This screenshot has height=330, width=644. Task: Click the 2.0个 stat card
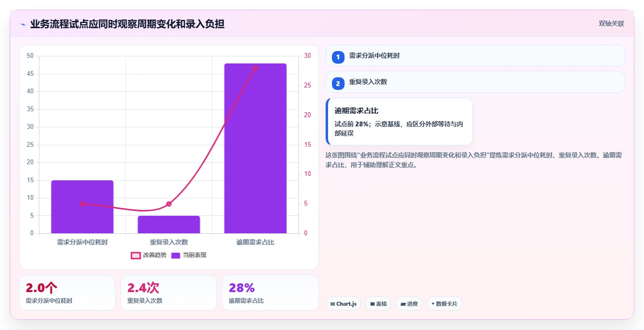[67, 293]
